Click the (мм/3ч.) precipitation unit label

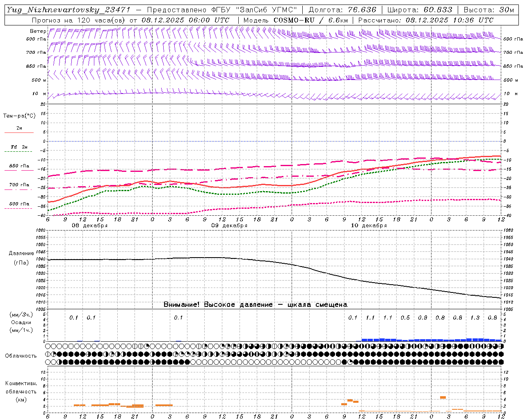pos(21,315)
